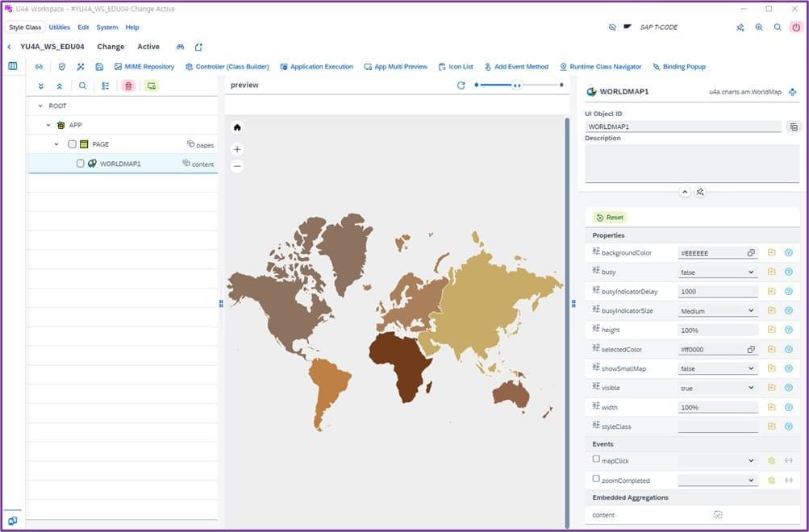Check the PAGE tree checkbox
This screenshot has height=532, width=809.
(x=73, y=144)
